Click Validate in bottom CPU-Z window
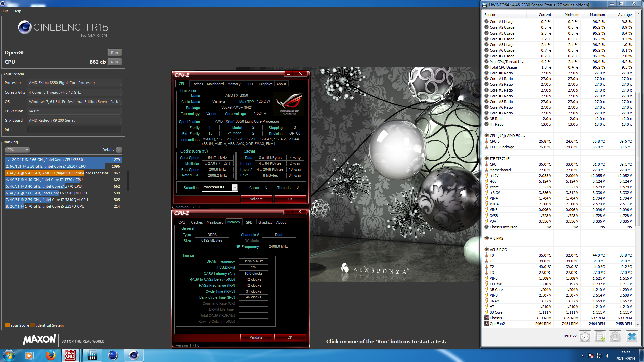 pos(256,337)
